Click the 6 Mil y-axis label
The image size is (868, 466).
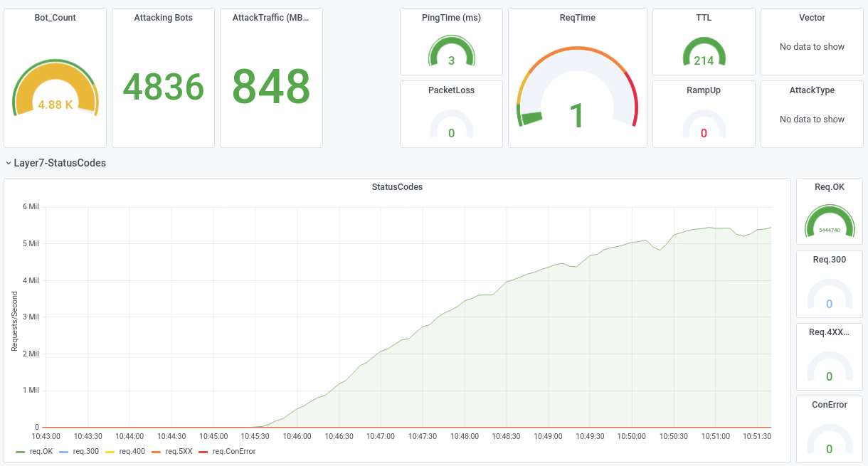pos(30,207)
